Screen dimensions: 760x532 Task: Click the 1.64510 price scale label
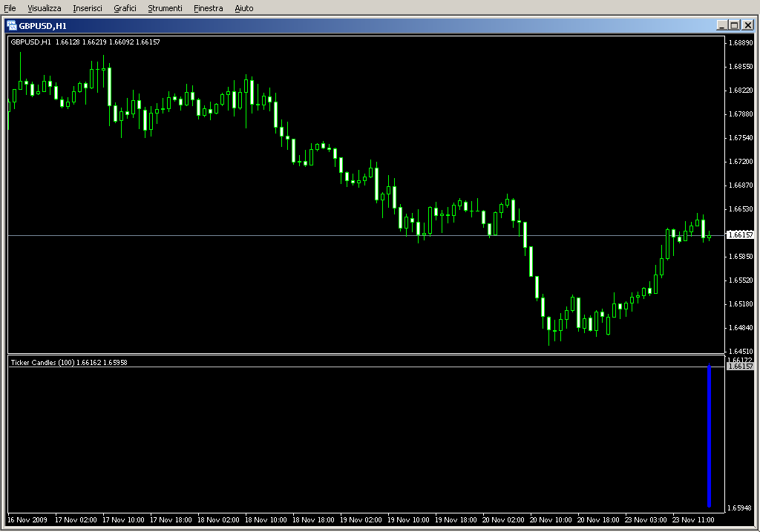click(741, 351)
